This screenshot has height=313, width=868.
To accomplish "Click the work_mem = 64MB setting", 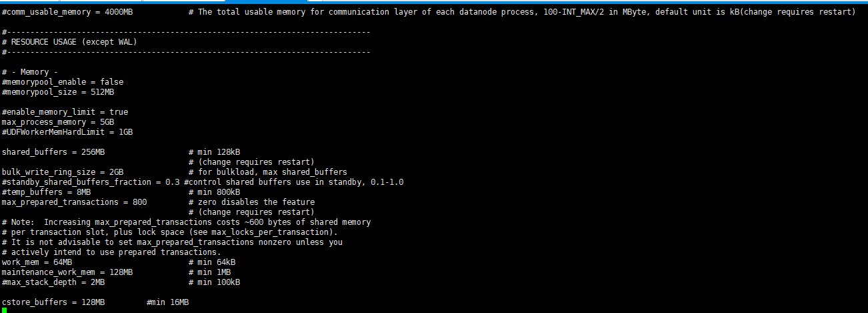I will tap(37, 262).
